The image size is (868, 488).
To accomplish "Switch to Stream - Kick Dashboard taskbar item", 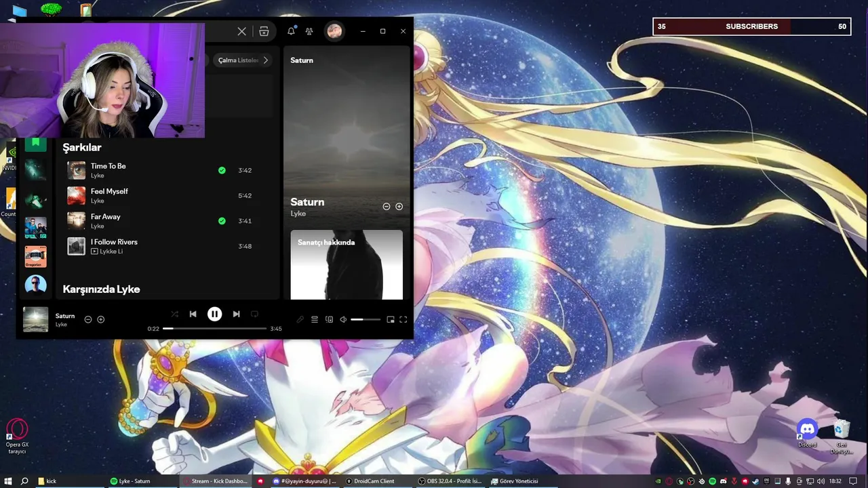I will point(216,481).
